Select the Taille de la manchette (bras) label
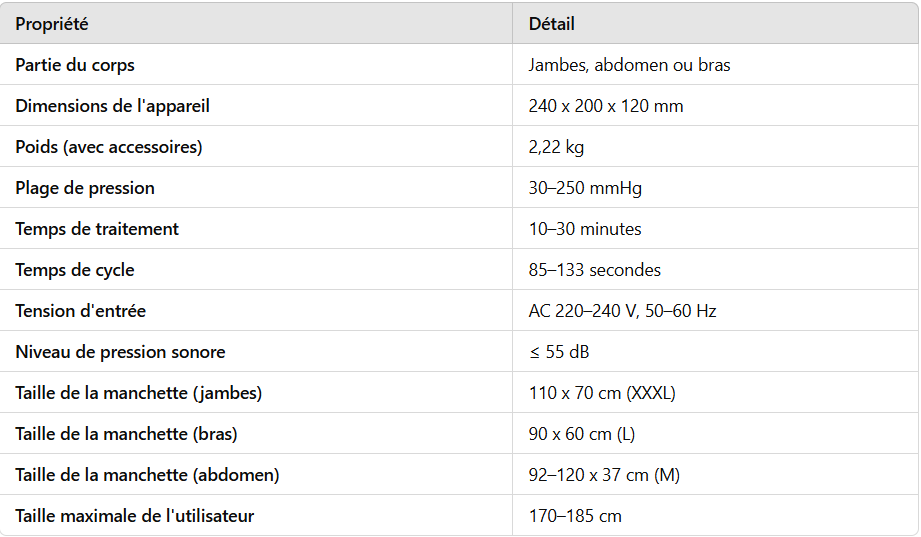This screenshot has width=921, height=537. pos(126,434)
